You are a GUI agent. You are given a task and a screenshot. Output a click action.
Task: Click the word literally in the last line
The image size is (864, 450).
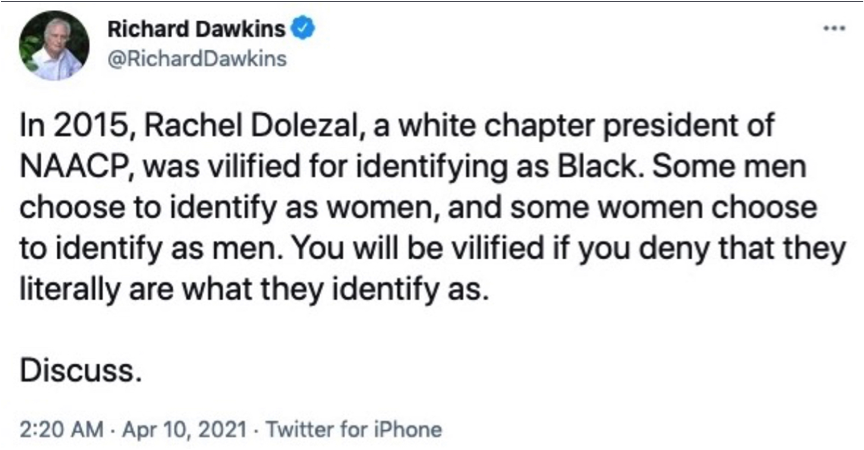coord(69,289)
